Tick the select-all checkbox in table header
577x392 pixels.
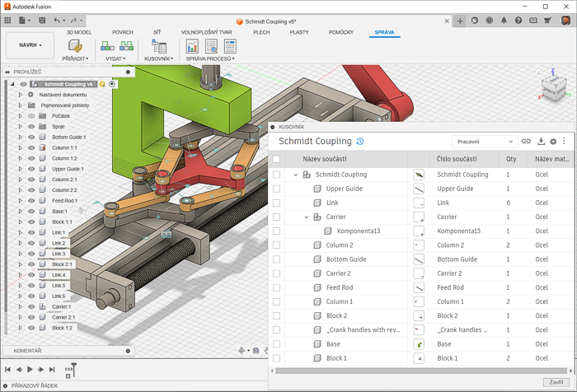[x=277, y=159]
